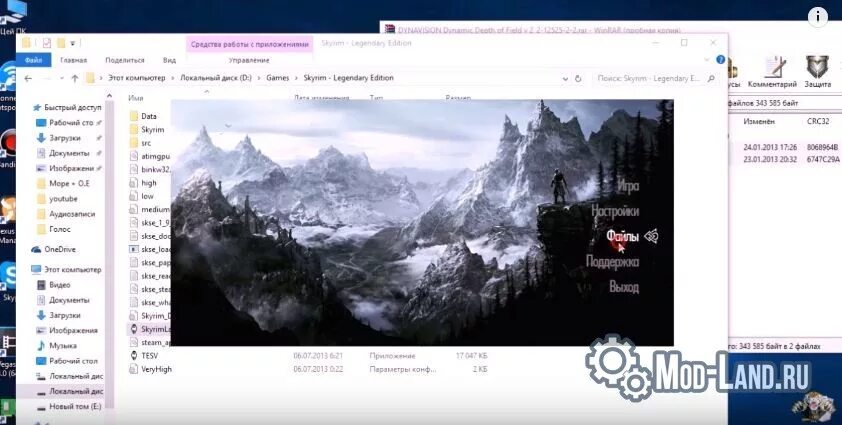Image resolution: width=842 pixels, height=425 pixels.
Task: Click Выход in the Skyrim launcher
Action: coord(624,287)
